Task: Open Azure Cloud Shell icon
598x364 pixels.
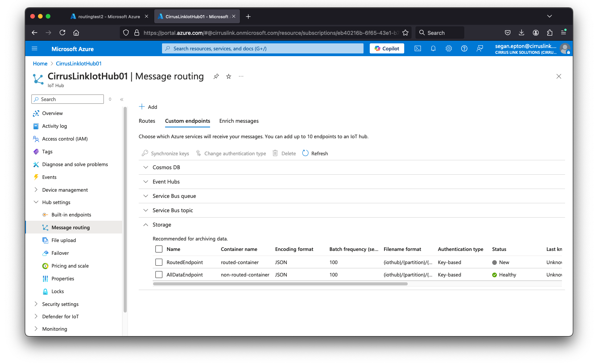Action: point(417,48)
